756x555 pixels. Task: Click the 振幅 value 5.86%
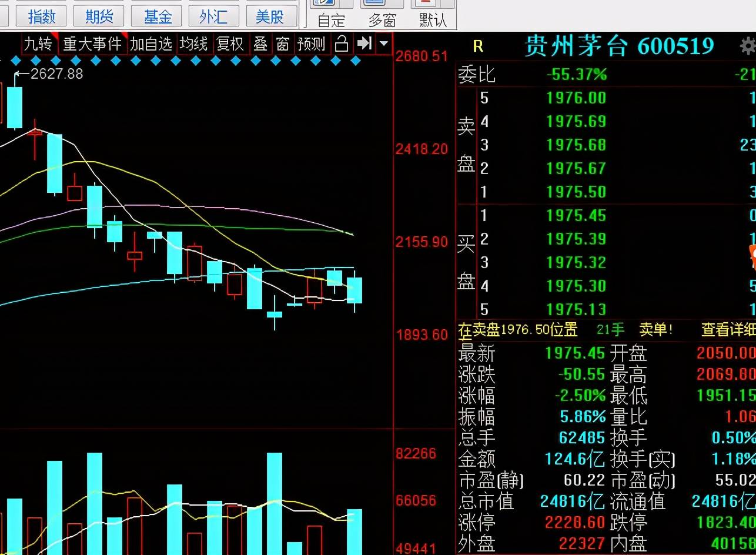point(583,416)
